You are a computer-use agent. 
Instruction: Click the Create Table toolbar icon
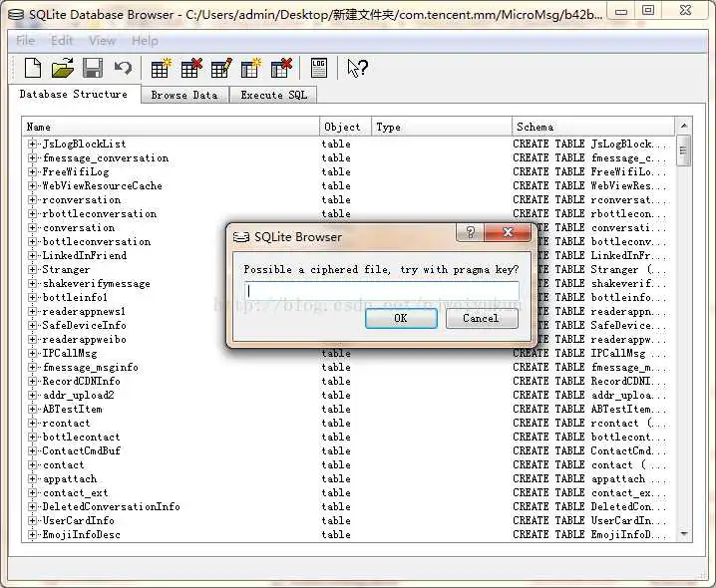(161, 69)
